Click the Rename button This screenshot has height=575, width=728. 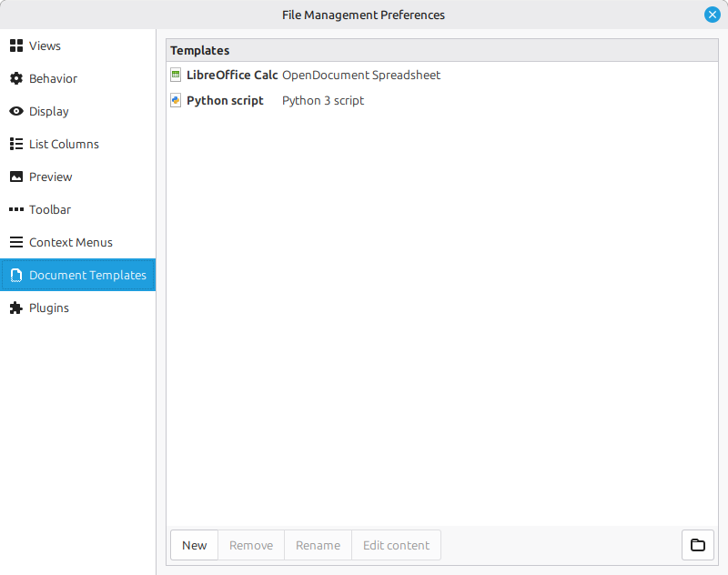tap(318, 545)
